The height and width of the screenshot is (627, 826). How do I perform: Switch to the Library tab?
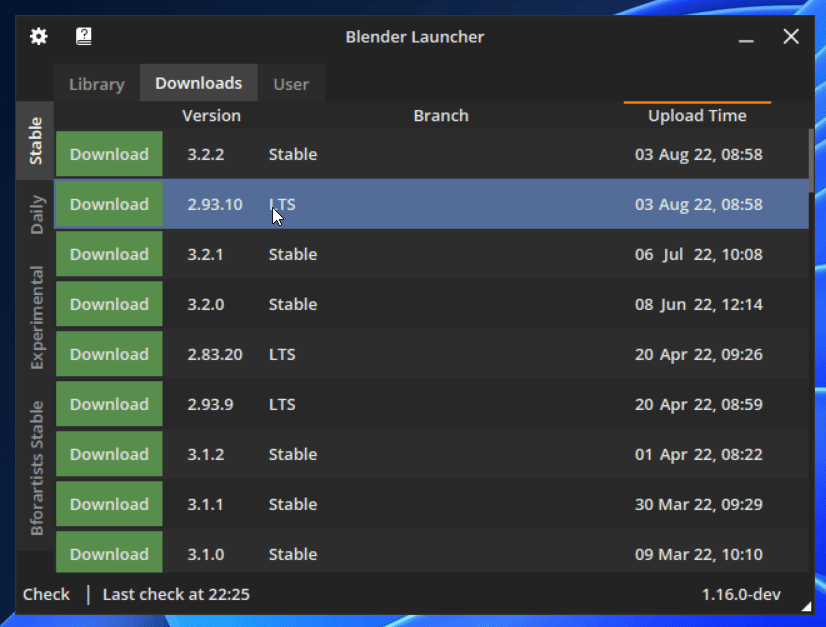point(97,83)
